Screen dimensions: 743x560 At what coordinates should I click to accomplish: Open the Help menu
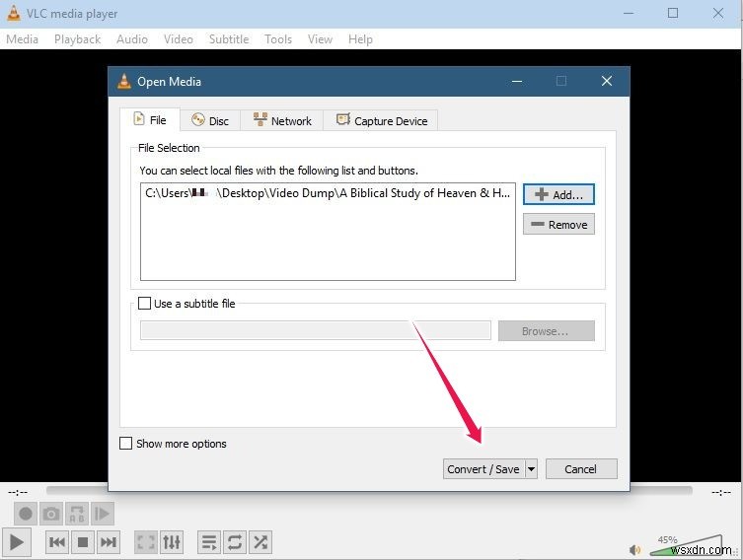(x=360, y=39)
